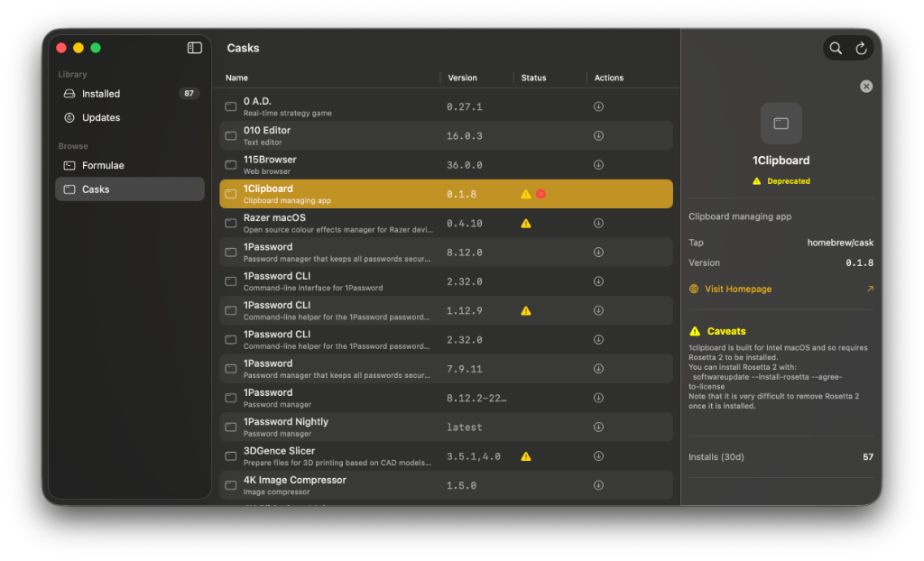Screen dimensions: 924x561
Task: Browse Formulae in the sidebar
Action: click(130, 166)
